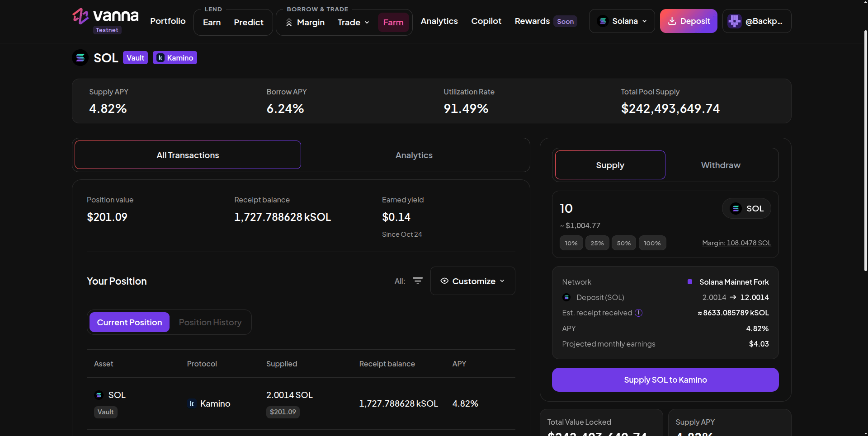The image size is (868, 436).
Task: Click the Earned yield $0.14 value
Action: (x=396, y=217)
